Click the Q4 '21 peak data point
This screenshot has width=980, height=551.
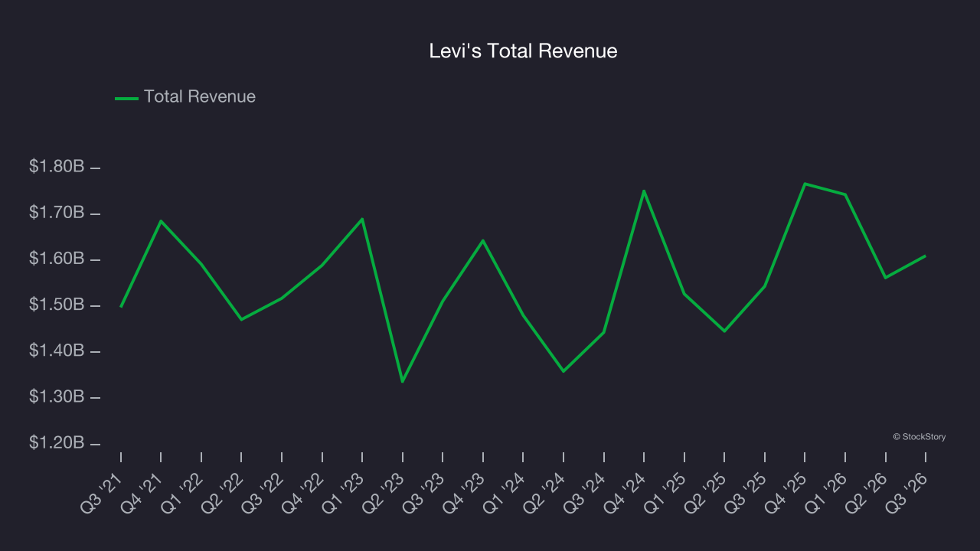[161, 221]
